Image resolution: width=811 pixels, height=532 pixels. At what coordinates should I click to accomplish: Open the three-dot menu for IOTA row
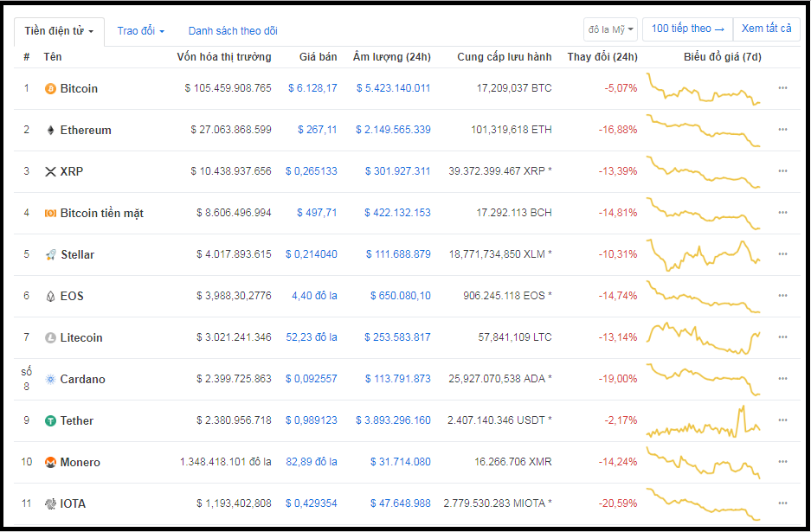tap(782, 503)
